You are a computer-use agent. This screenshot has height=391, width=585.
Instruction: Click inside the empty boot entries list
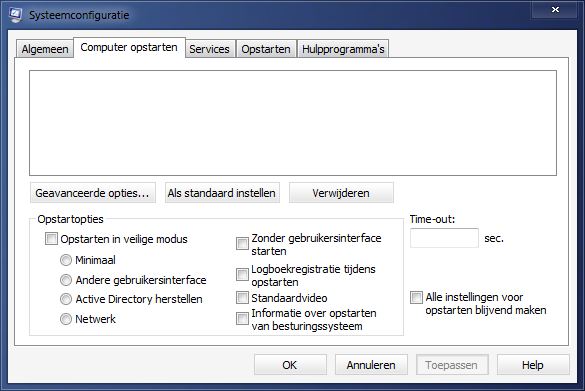293,123
